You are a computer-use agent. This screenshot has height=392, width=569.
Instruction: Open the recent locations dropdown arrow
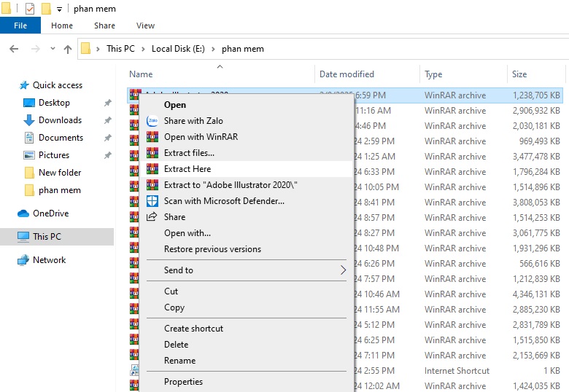[52, 49]
